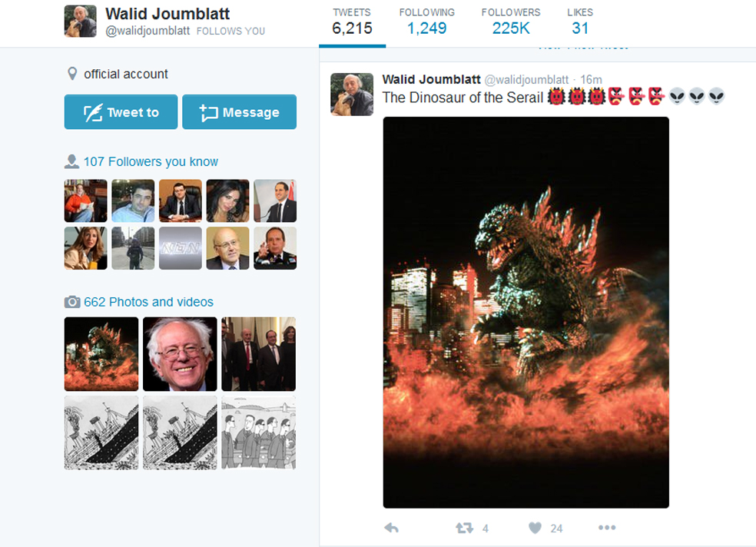Viewport: 756px width, 547px height.
Task: Switch to the Following 1,249 tab
Action: point(426,22)
